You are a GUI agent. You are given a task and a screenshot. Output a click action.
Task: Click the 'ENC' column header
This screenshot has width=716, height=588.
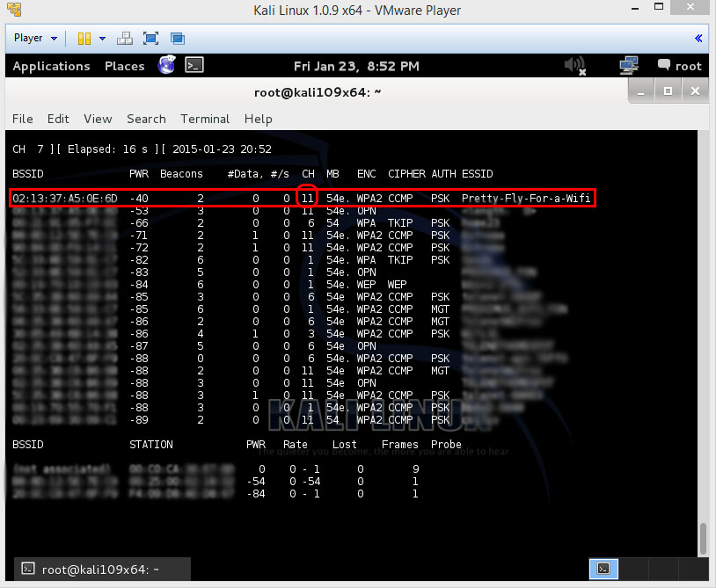367,174
